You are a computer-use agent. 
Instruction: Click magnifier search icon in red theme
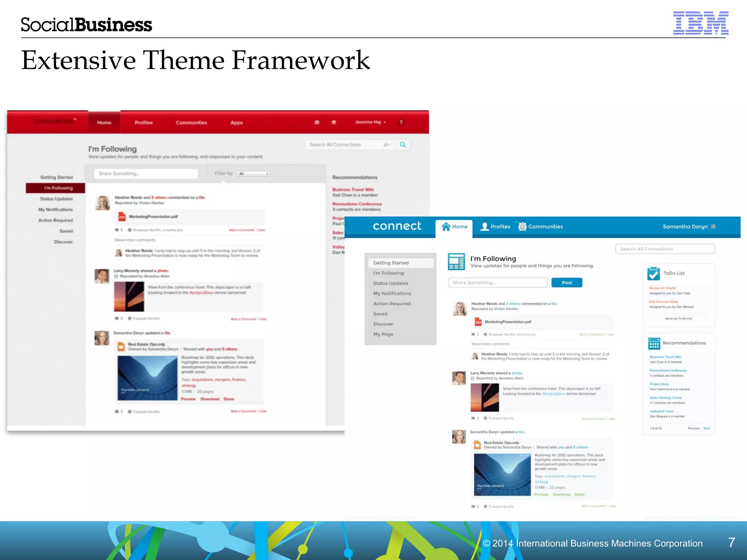coord(403,145)
